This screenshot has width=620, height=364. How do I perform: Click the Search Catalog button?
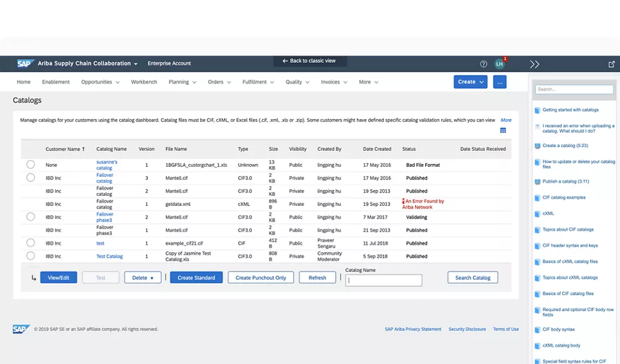472,278
